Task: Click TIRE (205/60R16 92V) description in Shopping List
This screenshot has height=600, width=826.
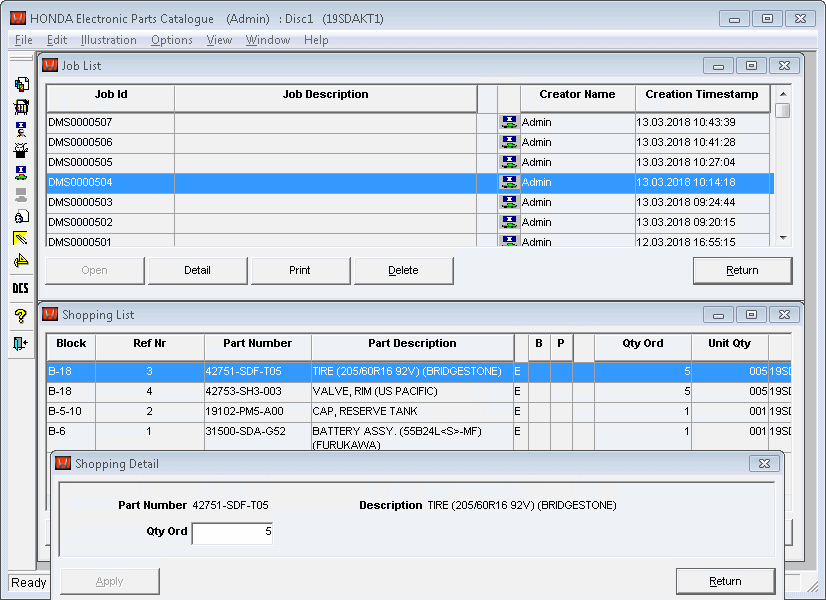Action: coord(407,371)
